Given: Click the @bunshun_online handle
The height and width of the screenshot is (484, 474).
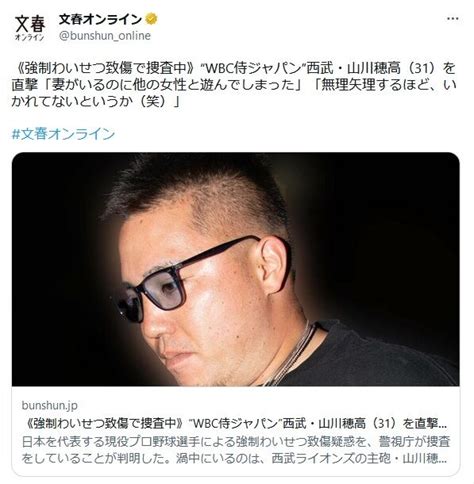Looking at the screenshot, I should click(x=105, y=36).
